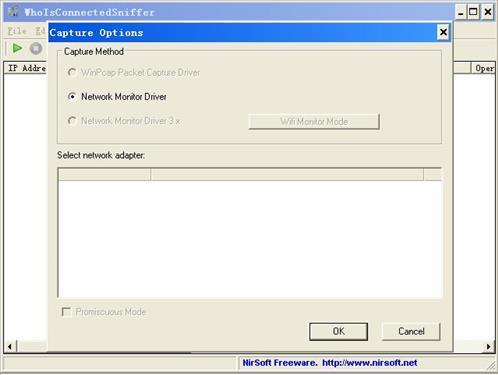Image resolution: width=498 pixels, height=375 pixels.
Task: Click the left arrow of horizontal scrollbar
Action: tap(10, 346)
